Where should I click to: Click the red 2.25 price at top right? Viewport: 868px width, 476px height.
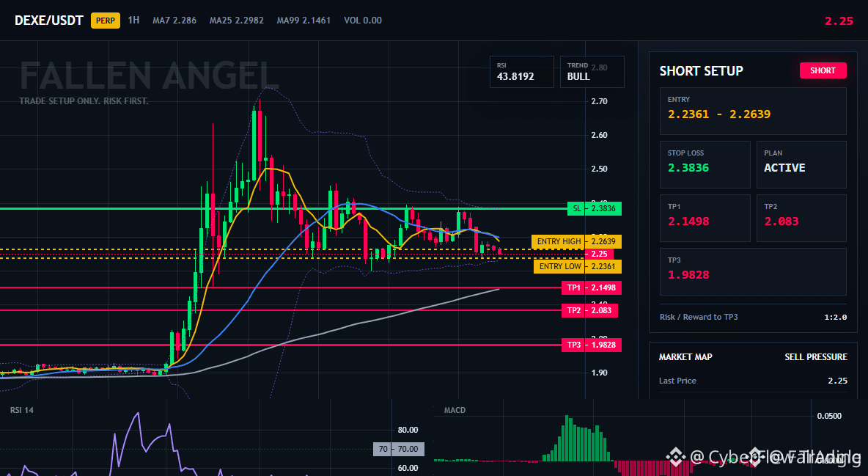839,21
